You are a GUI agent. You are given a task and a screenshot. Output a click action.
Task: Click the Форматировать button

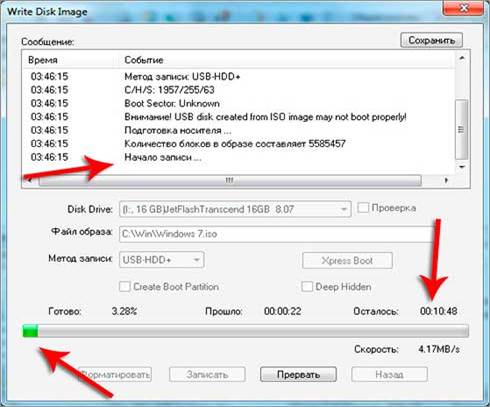coord(115,374)
